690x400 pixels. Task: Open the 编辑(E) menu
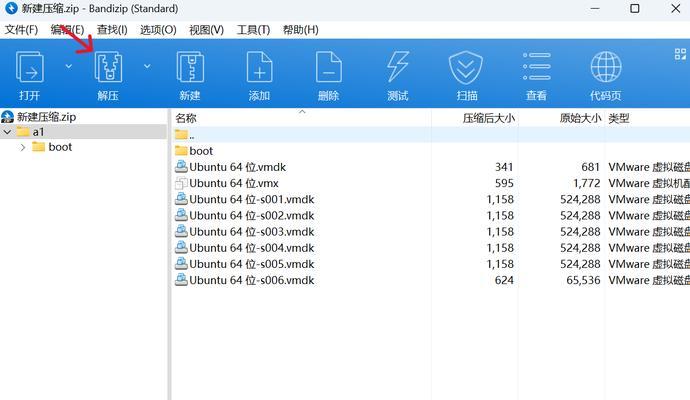pyautogui.click(x=67, y=30)
